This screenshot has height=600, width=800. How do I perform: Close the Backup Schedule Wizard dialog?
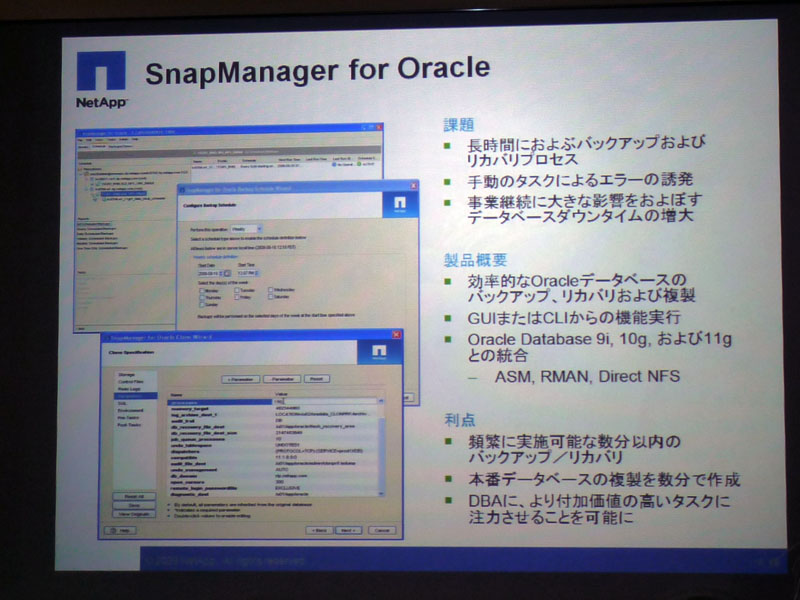pos(413,186)
